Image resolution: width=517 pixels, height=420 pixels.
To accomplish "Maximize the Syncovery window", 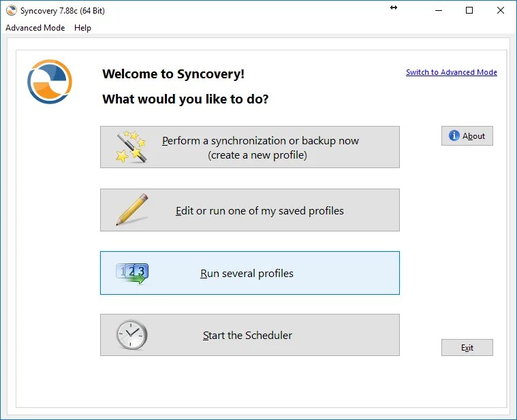I will coord(469,10).
